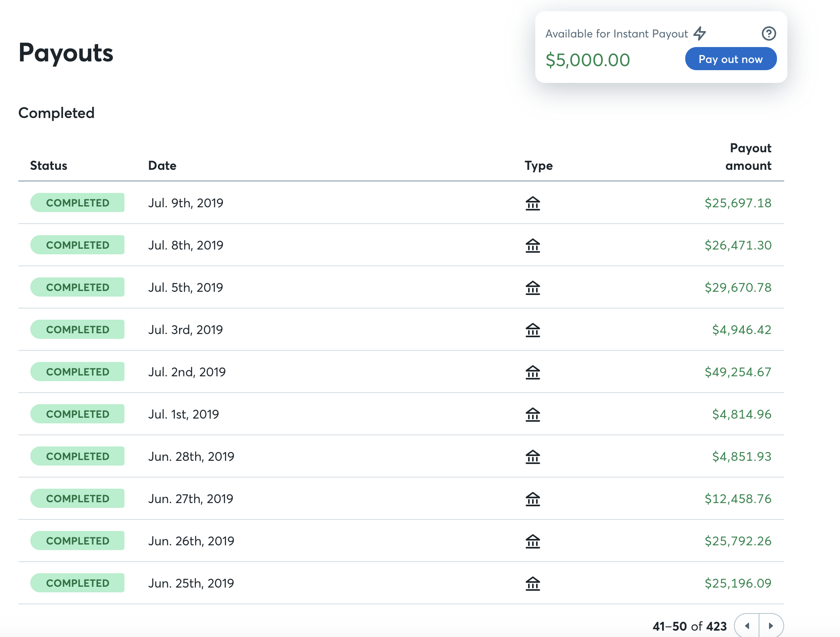Click the Payout amount column header
Viewport: 840px width, 637px height.
click(748, 157)
